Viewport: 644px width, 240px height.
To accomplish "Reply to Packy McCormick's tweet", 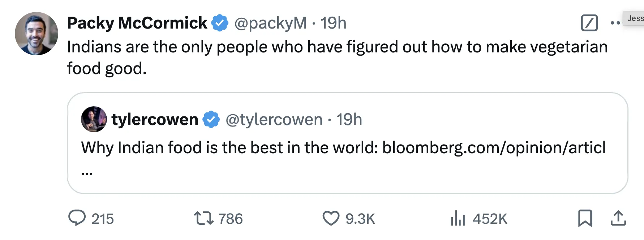I will click(77, 218).
